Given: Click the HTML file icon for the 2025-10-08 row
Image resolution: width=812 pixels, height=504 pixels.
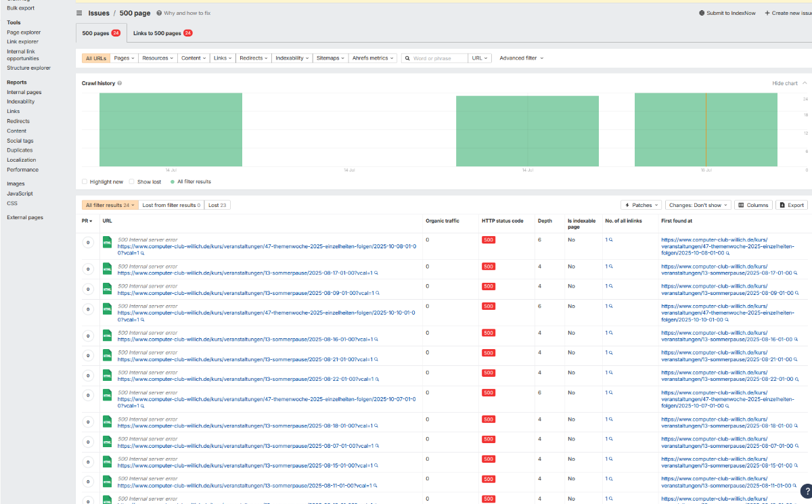Looking at the screenshot, I should tap(106, 242).
